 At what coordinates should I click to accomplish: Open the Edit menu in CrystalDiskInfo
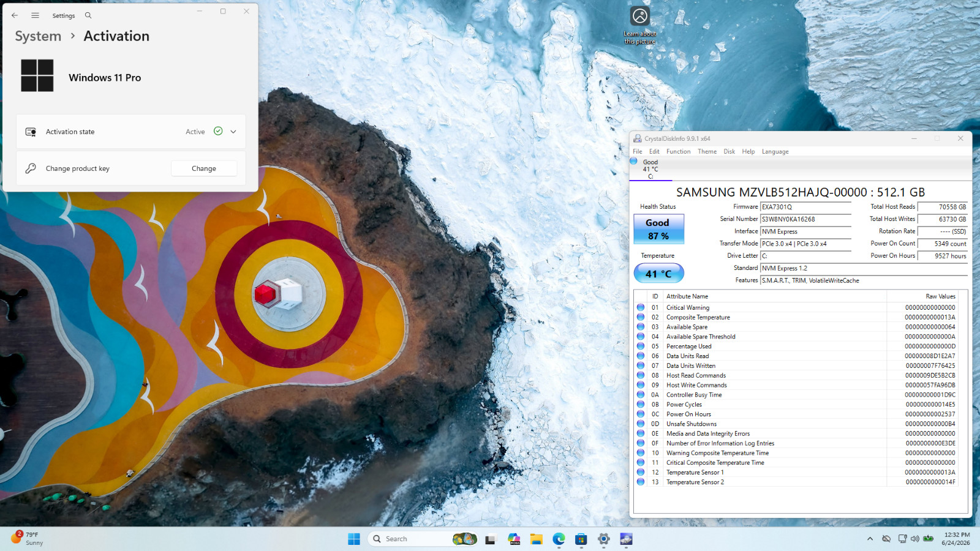pos(654,152)
